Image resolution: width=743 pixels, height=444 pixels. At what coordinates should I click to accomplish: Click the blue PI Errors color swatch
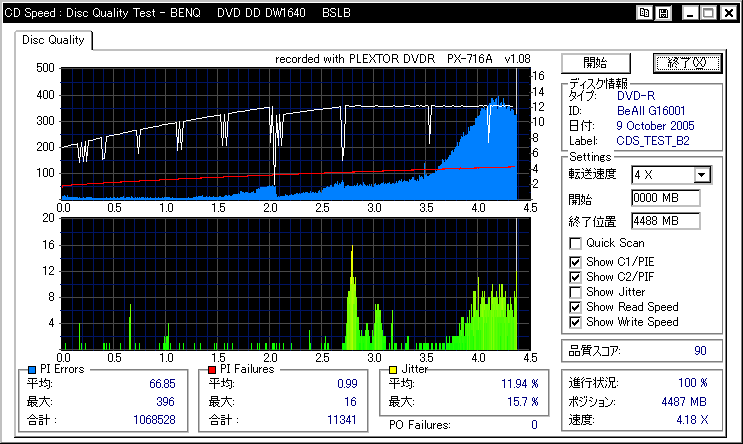tap(32, 370)
